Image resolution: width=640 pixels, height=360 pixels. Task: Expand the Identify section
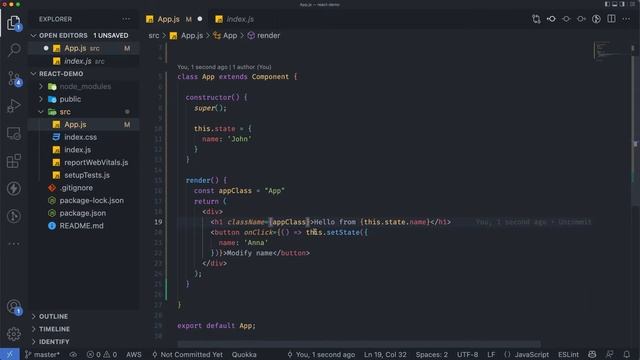[x=84, y=342]
